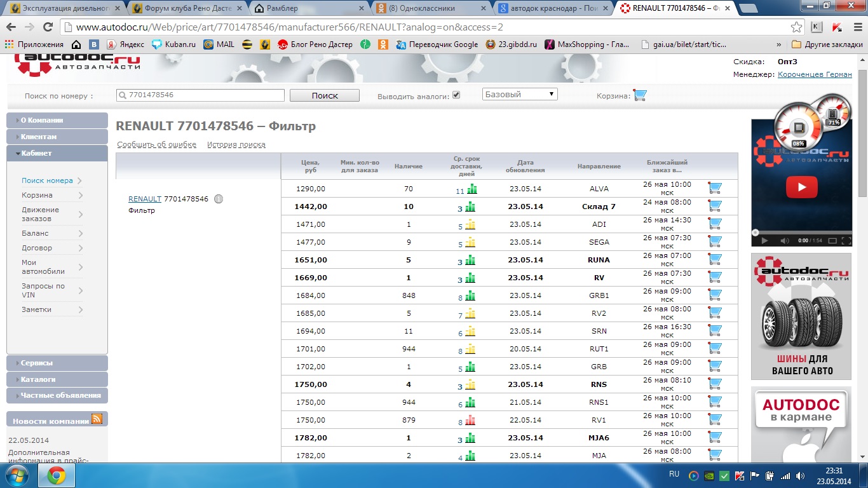Open Переводчик Google bookmark

(x=437, y=44)
